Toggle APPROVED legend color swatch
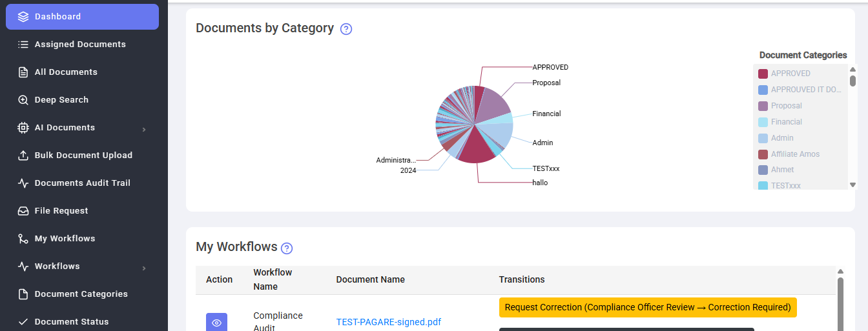Viewport: 868px width, 331px height. (763, 74)
